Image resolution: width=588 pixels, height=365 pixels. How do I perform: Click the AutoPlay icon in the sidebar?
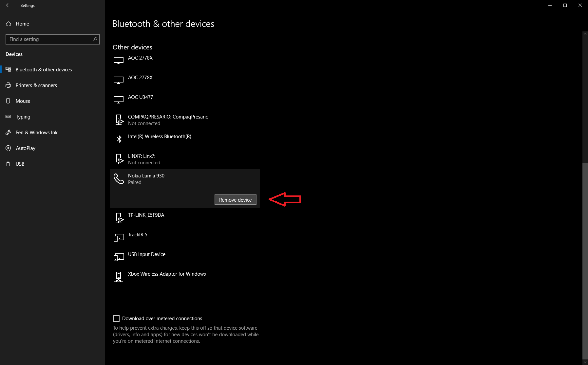point(9,148)
